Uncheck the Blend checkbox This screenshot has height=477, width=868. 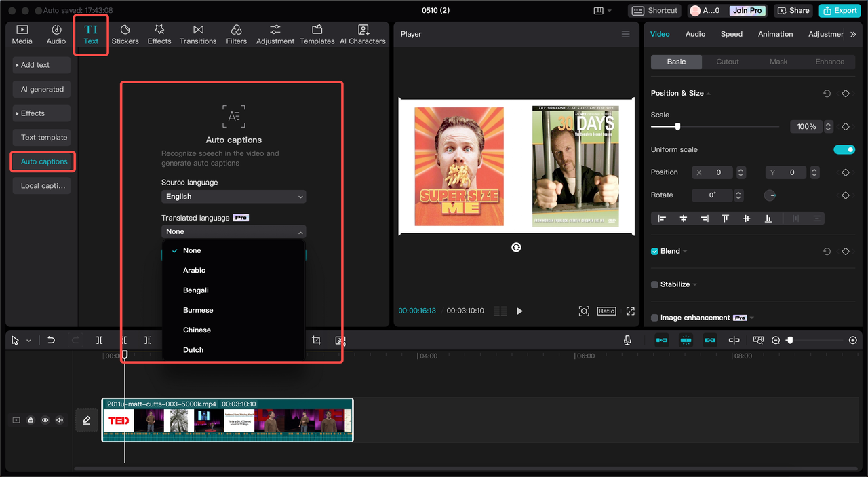(x=654, y=251)
